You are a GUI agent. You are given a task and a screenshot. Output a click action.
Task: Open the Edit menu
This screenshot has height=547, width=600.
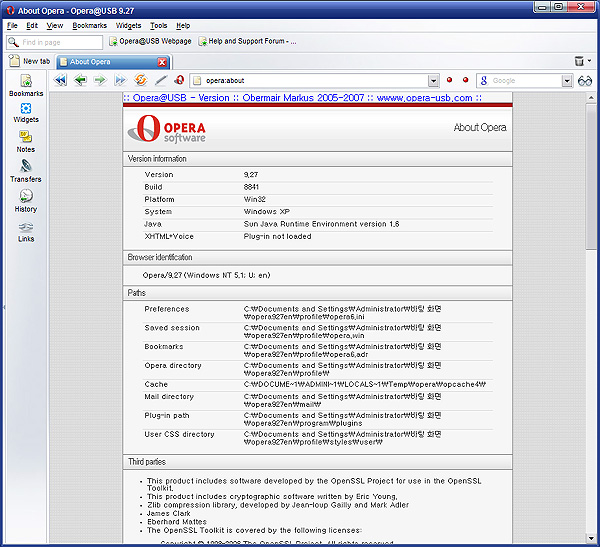[x=32, y=26]
